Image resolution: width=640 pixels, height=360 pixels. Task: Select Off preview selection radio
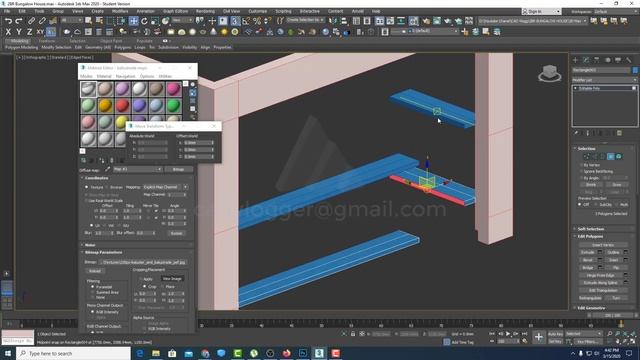[580, 204]
